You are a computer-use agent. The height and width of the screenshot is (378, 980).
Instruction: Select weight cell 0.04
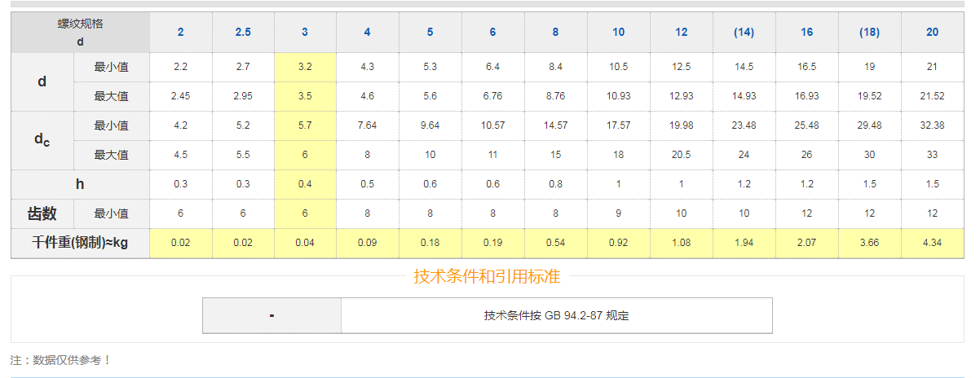click(x=306, y=243)
